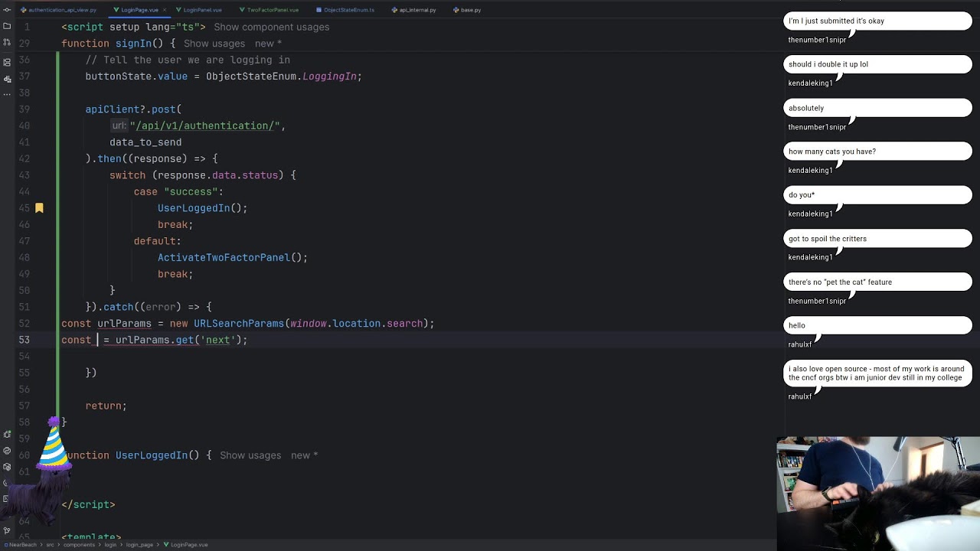Click chat message about 'pet the cat' feature
The width and height of the screenshot is (980, 551).
877,282
